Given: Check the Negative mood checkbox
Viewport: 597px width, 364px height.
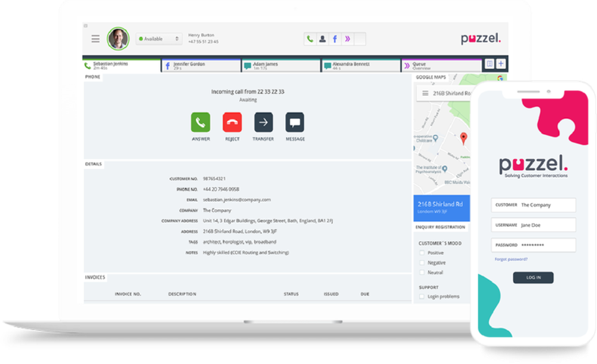Looking at the screenshot, I should [421, 263].
